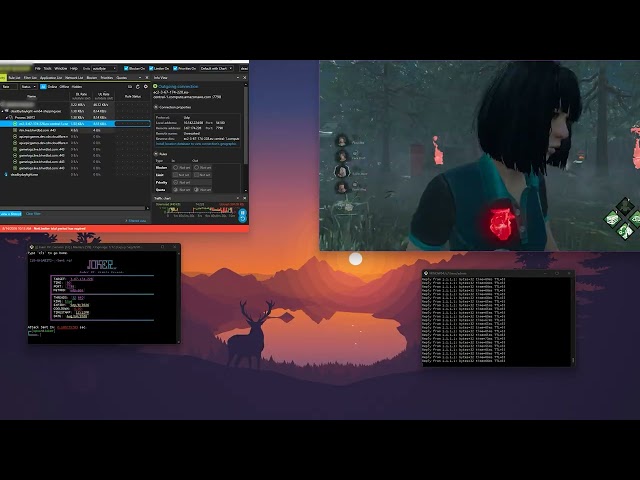Open the Status filter dropdown

[29, 87]
